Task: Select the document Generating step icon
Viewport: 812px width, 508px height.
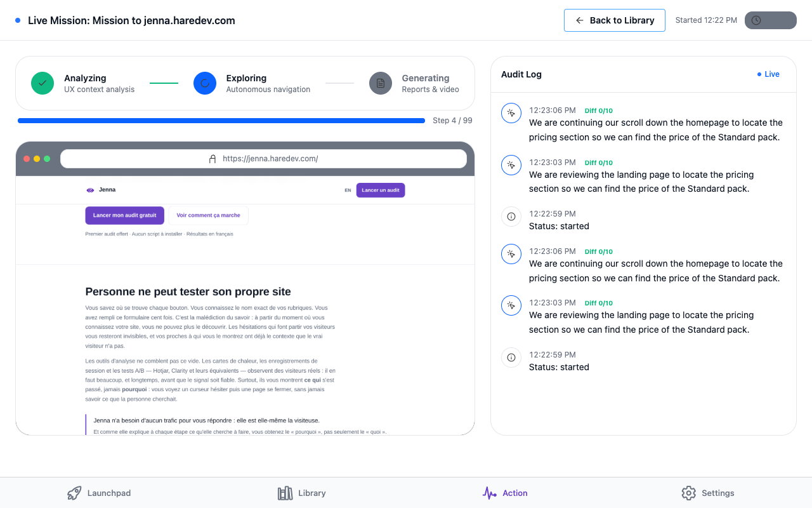Action: tap(381, 83)
